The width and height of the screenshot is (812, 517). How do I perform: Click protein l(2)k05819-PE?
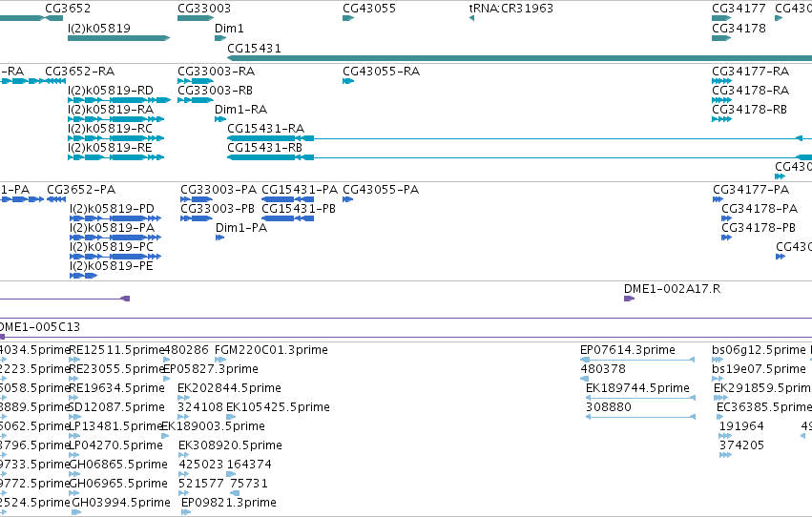[112, 266]
